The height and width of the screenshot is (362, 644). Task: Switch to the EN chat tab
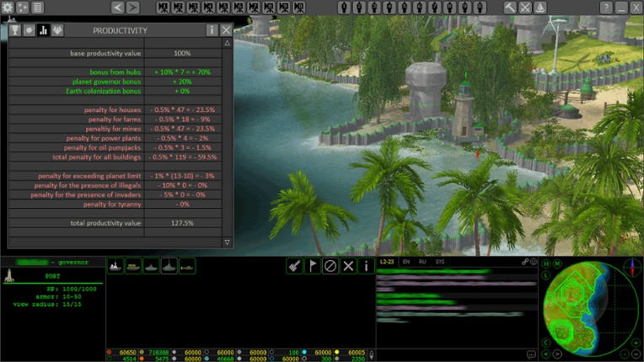[406, 262]
